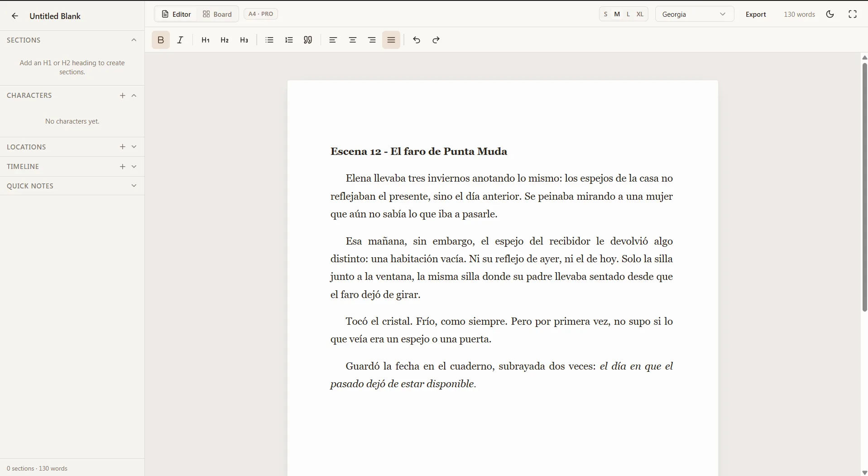Click the QUICK NOTES section label
Viewport: 868px width, 476px height.
pos(30,186)
